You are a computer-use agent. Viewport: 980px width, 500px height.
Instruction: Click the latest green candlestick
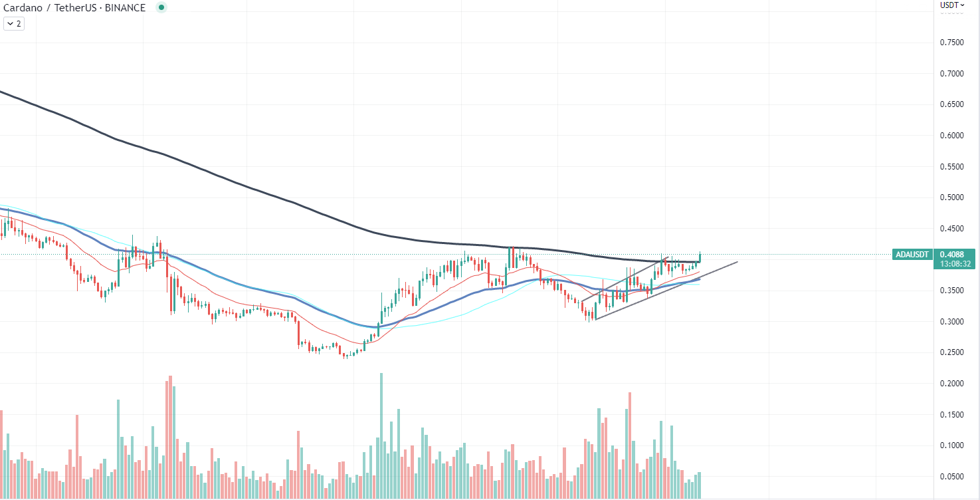[700, 258]
